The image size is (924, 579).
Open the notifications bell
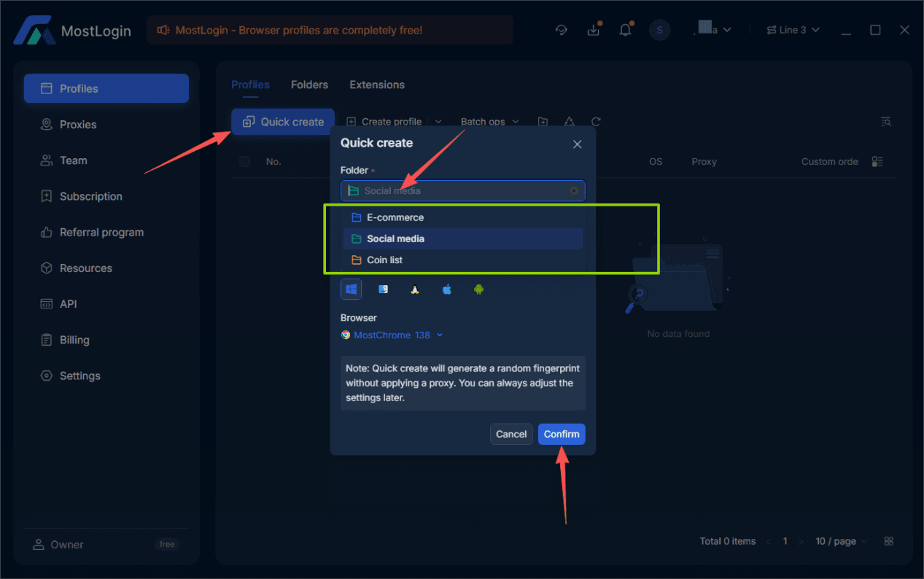(x=625, y=30)
